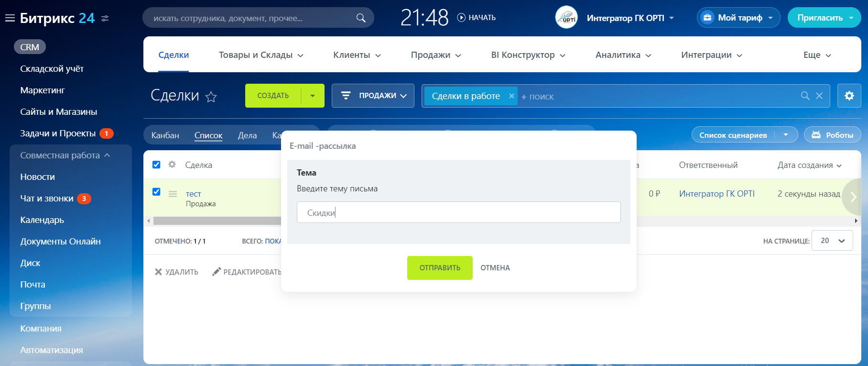Click ОТПРАВИТЬ in the E-mail dialog
This screenshot has height=366, width=868.
click(x=440, y=268)
